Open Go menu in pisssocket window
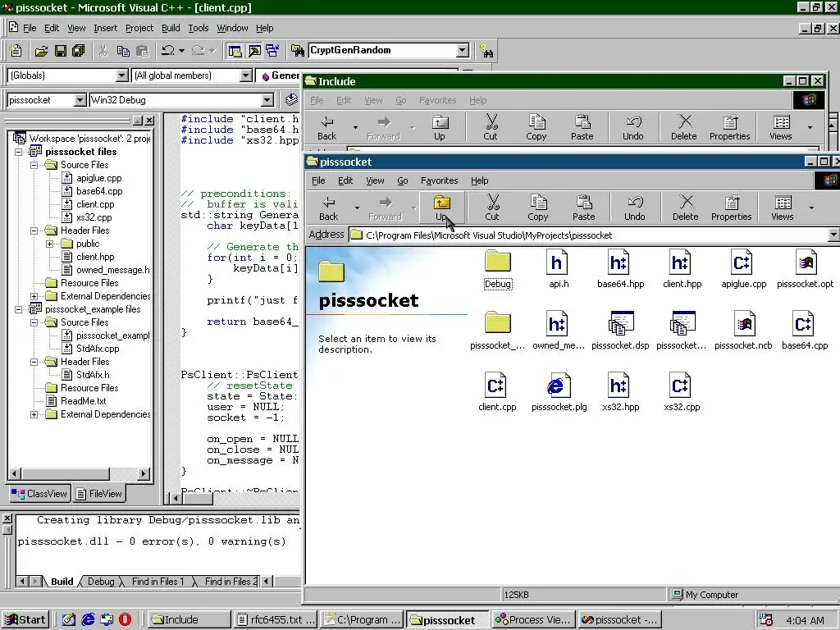This screenshot has width=840, height=630. [x=402, y=180]
